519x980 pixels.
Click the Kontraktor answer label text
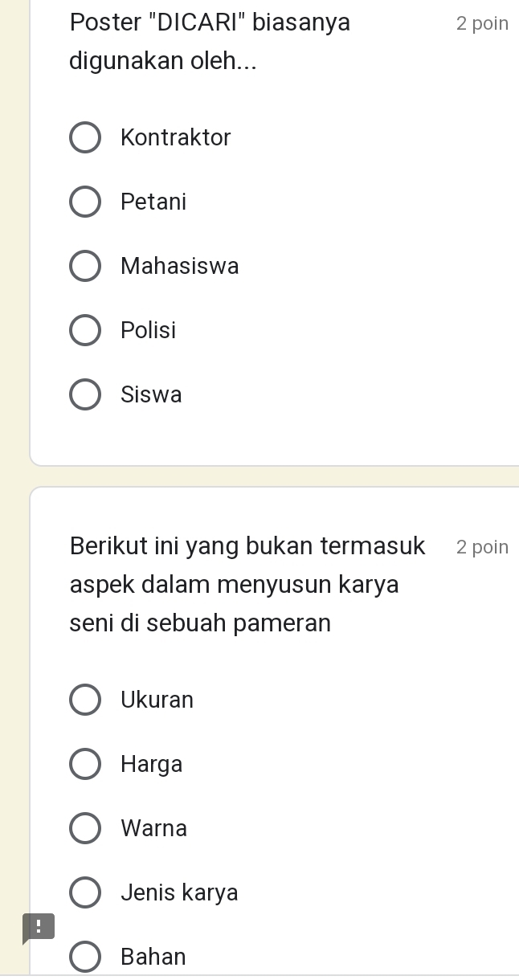pos(176,137)
